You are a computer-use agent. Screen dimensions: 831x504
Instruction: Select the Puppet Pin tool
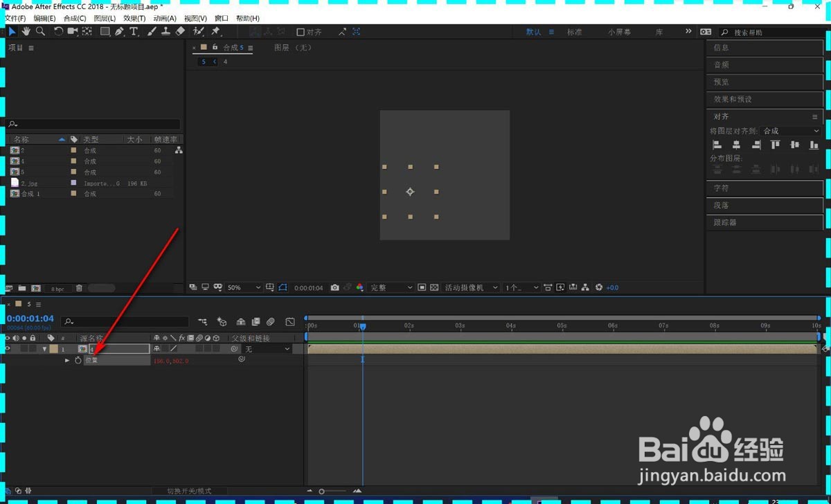coord(215,31)
